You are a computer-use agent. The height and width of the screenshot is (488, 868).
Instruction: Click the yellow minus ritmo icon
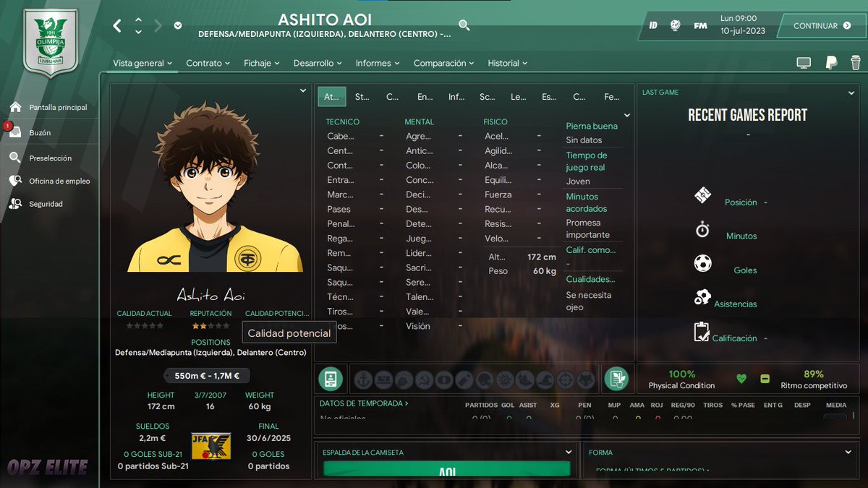point(765,378)
